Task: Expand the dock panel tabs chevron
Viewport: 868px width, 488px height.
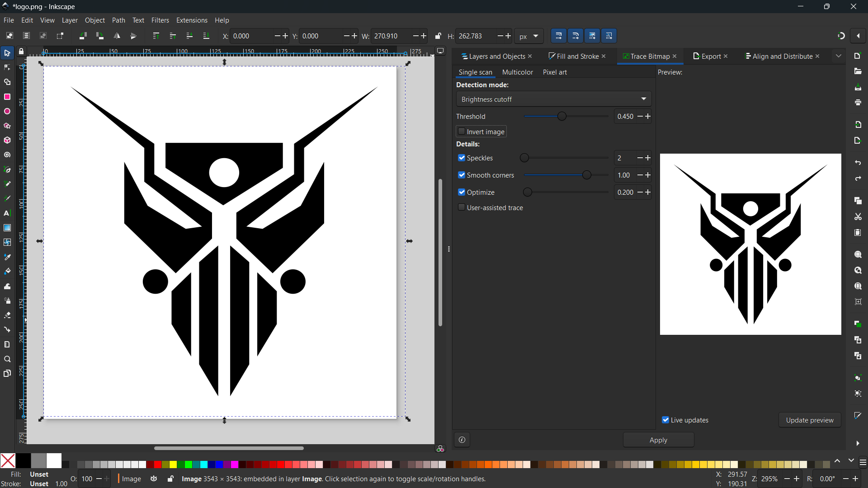Action: tap(839, 56)
